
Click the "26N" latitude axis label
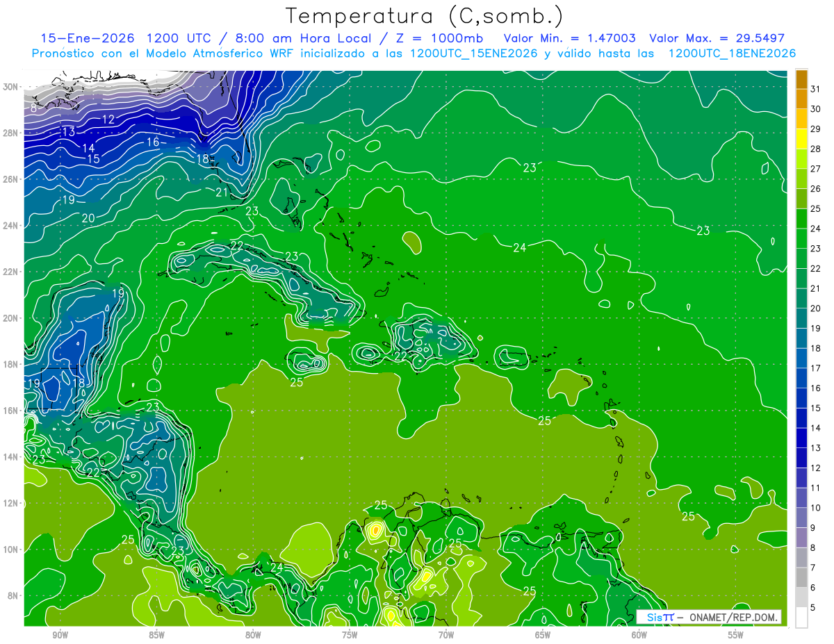11,179
